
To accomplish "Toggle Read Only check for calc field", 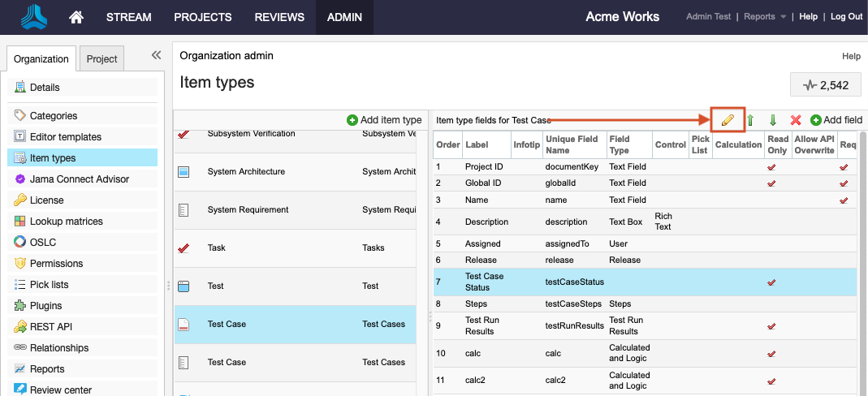I will [x=771, y=354].
